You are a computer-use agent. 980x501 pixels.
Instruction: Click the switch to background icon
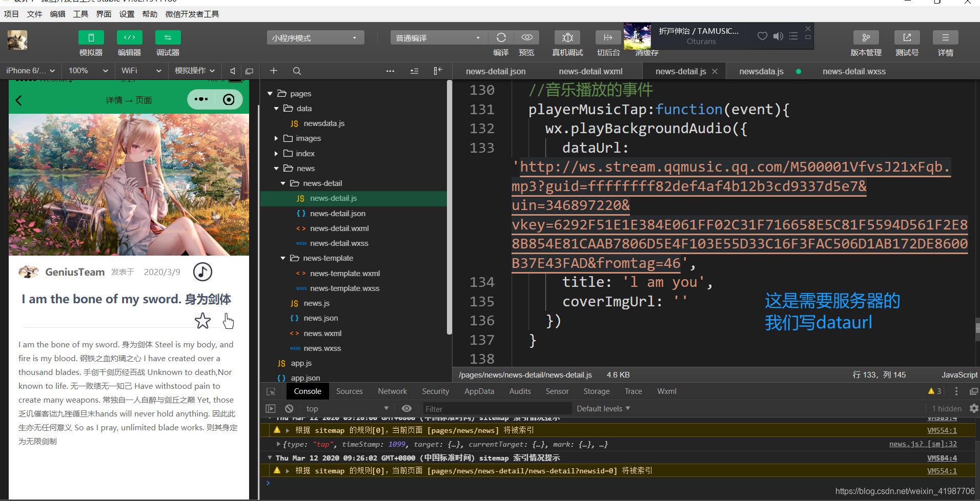coord(608,37)
